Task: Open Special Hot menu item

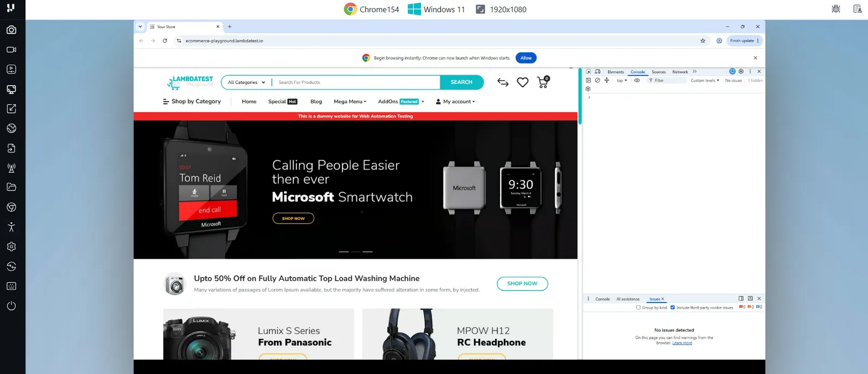Action: pyautogui.click(x=283, y=102)
